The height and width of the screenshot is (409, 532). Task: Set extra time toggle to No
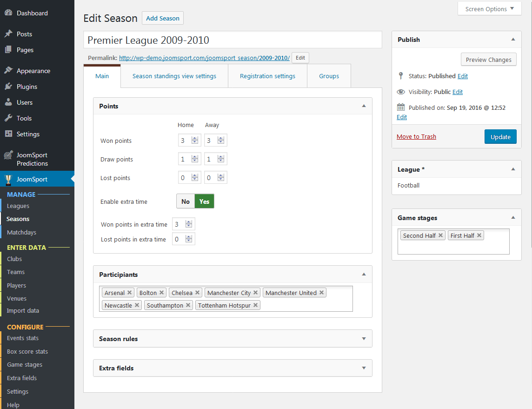[185, 201]
